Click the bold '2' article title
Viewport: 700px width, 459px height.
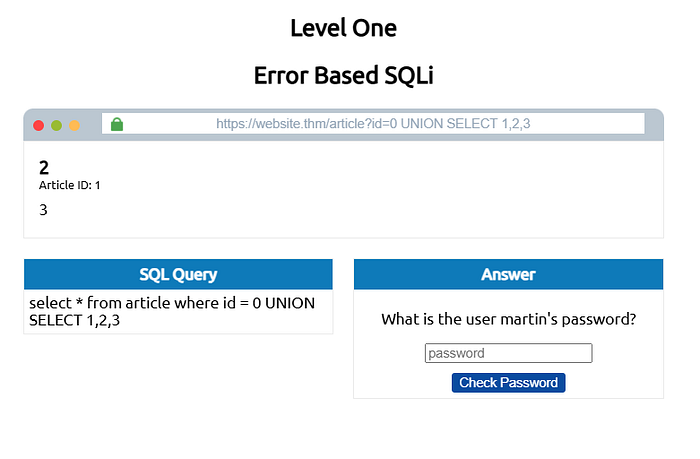[x=44, y=168]
